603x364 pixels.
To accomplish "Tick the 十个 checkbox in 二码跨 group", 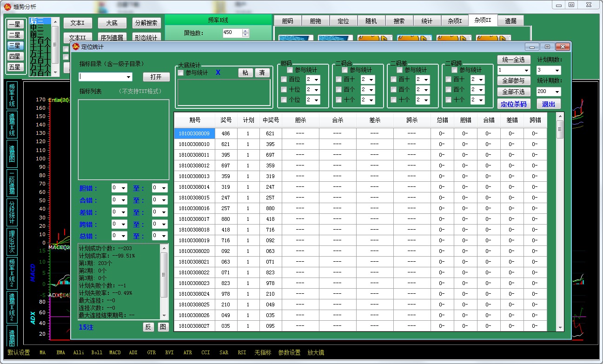I will pos(448,100).
